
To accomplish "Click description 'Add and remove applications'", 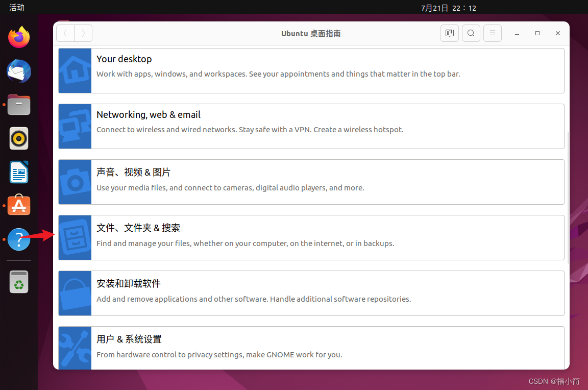I will pyautogui.click(x=254, y=299).
